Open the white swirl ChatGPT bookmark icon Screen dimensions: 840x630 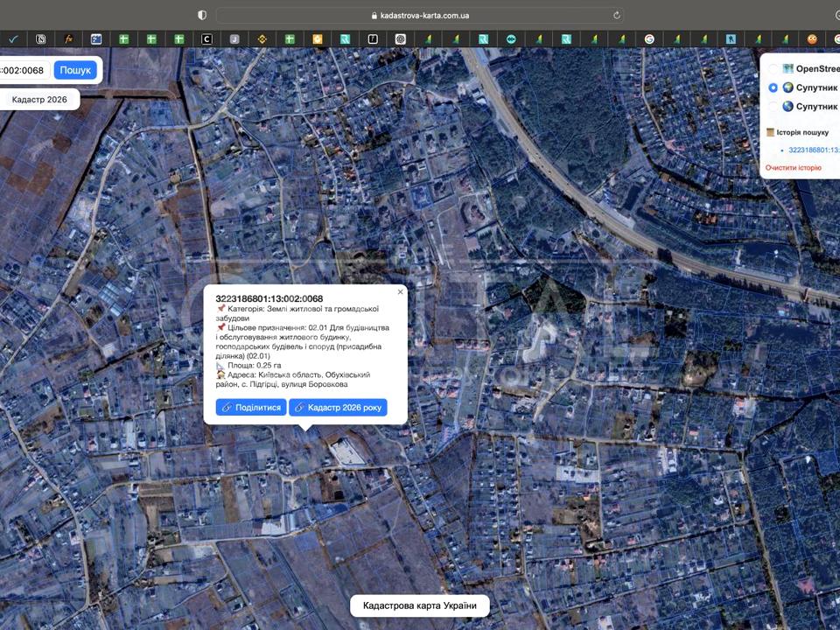[400, 38]
